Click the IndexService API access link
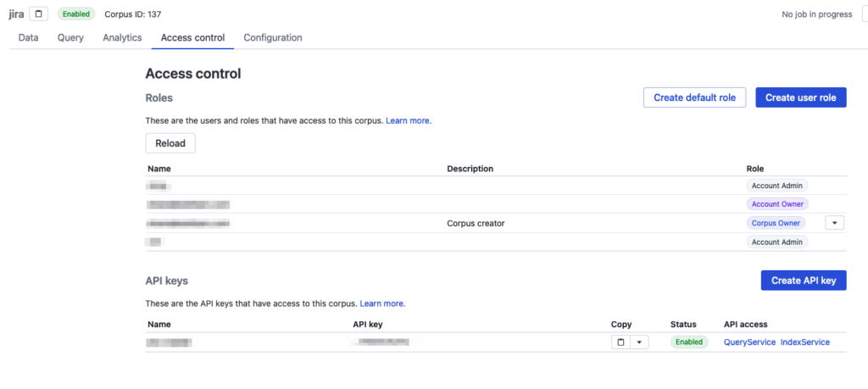868x389 pixels. [x=804, y=342]
